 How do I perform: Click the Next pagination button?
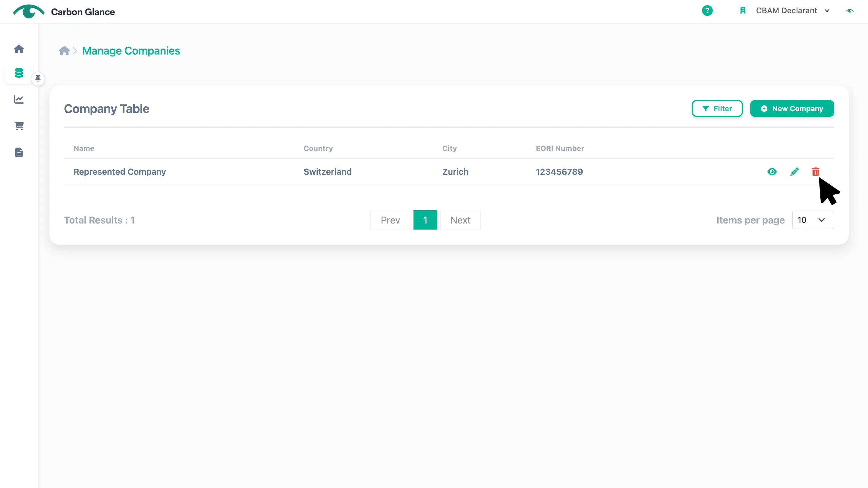coord(460,220)
